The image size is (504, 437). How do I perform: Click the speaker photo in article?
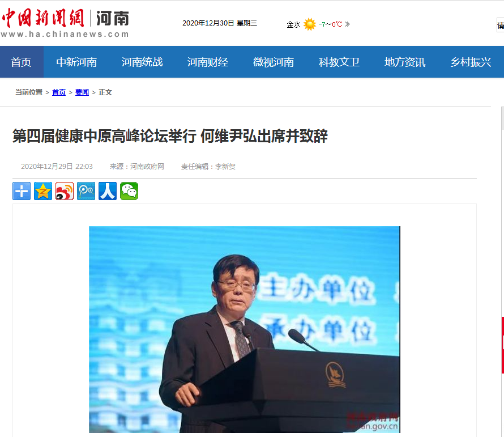245,329
